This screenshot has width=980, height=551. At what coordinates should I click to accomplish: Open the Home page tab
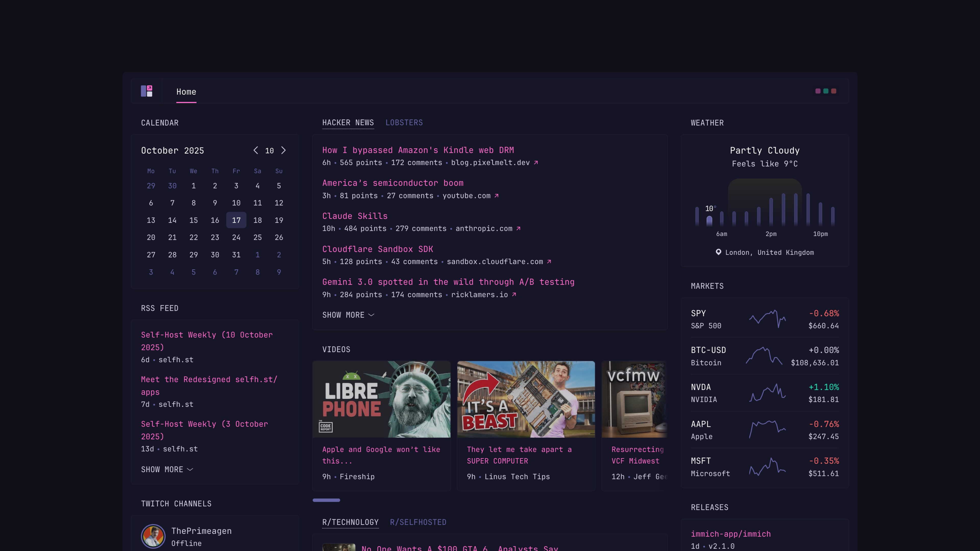[186, 92]
